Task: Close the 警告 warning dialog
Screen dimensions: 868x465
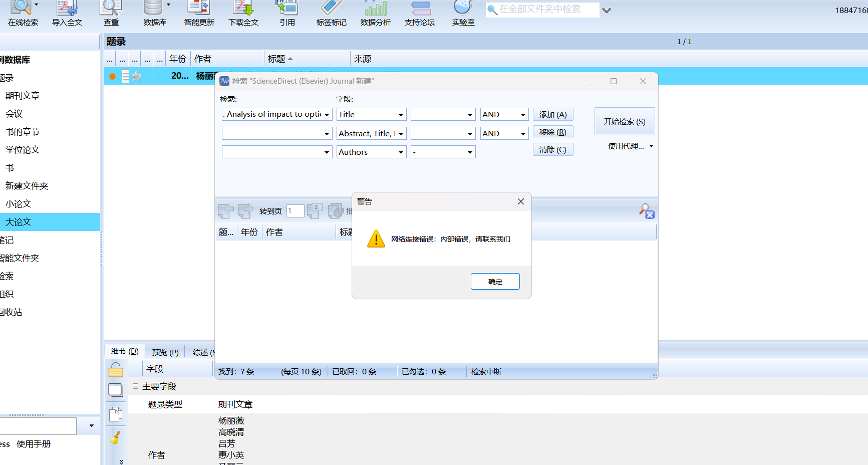Action: [521, 201]
